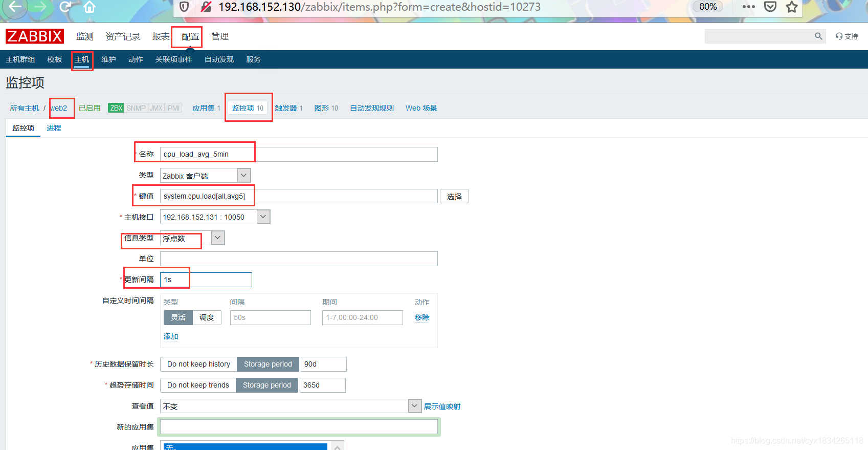Click the 更新间隔 input field
The width and height of the screenshot is (868, 450).
click(x=206, y=280)
